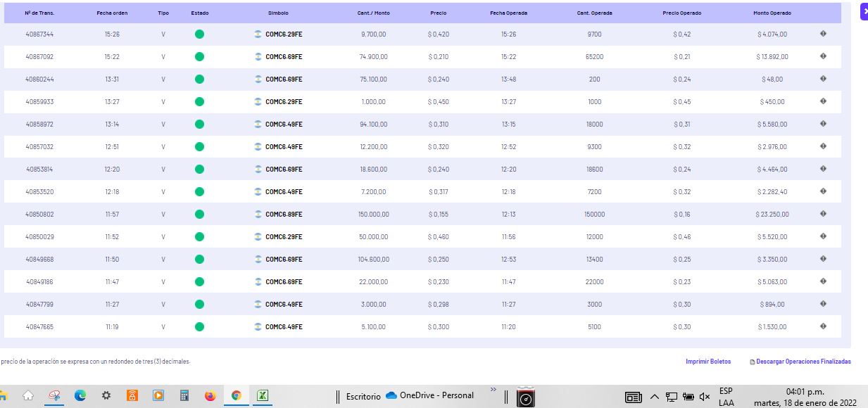The width and height of the screenshot is (868, 408).
Task: Expand the Escritorio toolbar double-chevron overflow
Action: coord(493,390)
